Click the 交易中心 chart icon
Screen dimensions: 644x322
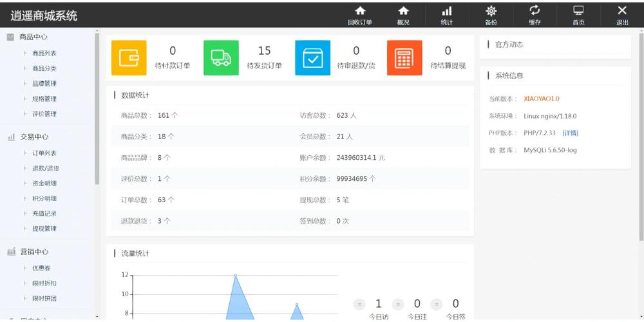point(11,137)
